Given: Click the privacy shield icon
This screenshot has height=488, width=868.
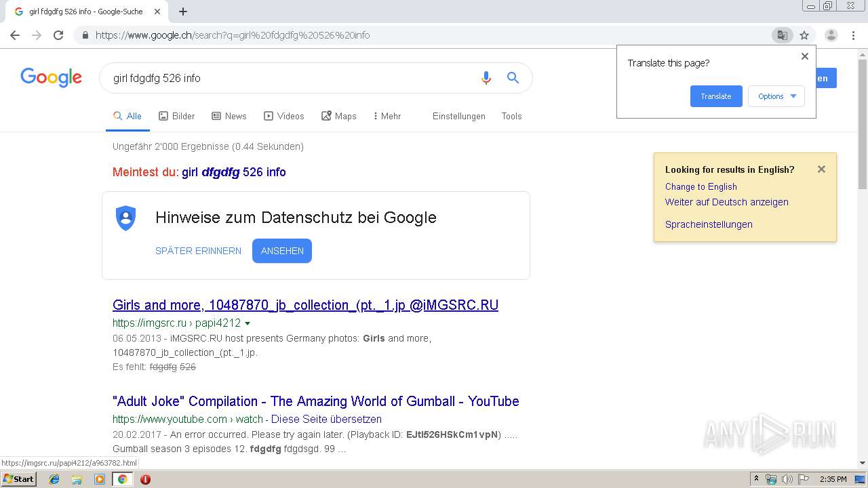Looking at the screenshot, I should click(126, 218).
